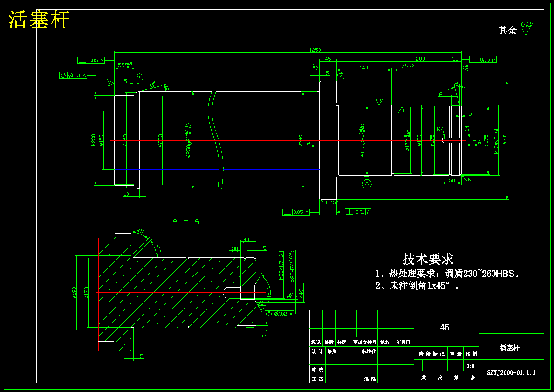Select the 签名 column header

tap(384, 342)
